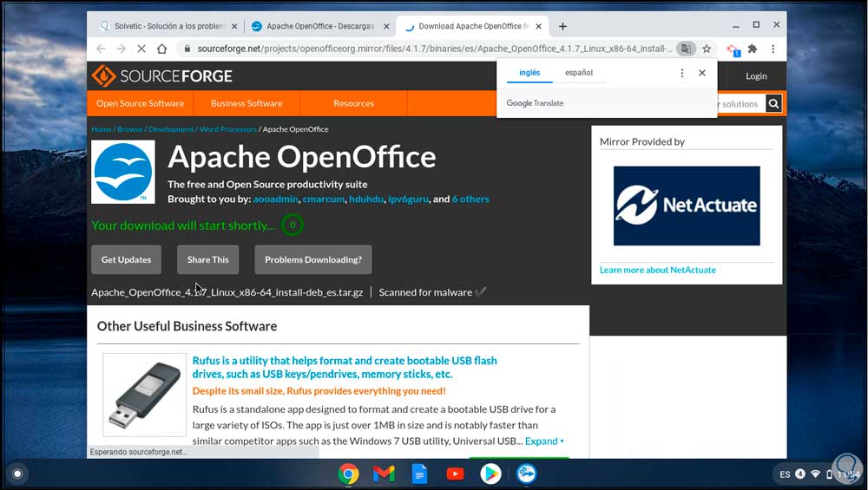Open the extensions puzzle piece icon

click(x=753, y=49)
